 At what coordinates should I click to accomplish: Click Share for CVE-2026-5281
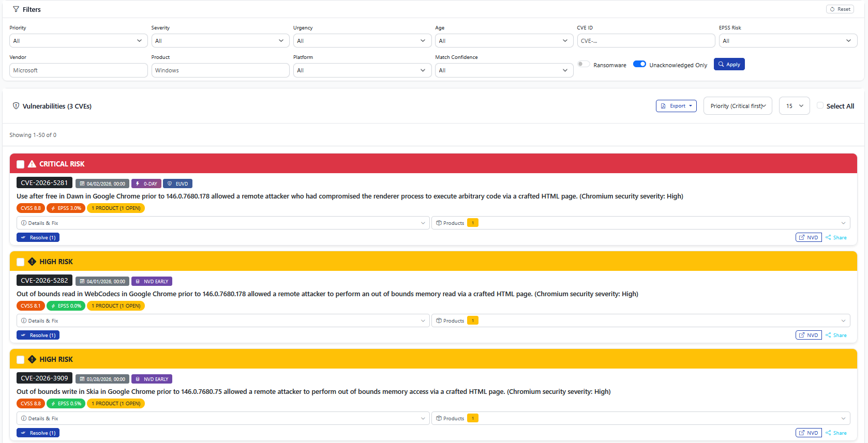pyautogui.click(x=836, y=238)
